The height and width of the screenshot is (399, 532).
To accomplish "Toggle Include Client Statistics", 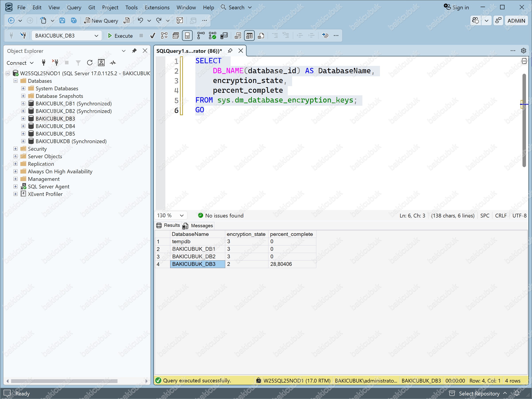I will click(224, 36).
